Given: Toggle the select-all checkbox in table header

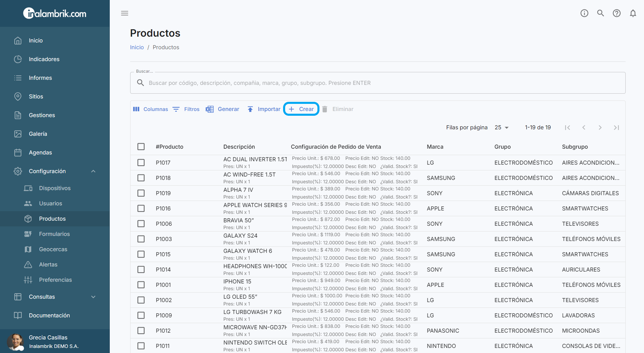Looking at the screenshot, I should (141, 147).
